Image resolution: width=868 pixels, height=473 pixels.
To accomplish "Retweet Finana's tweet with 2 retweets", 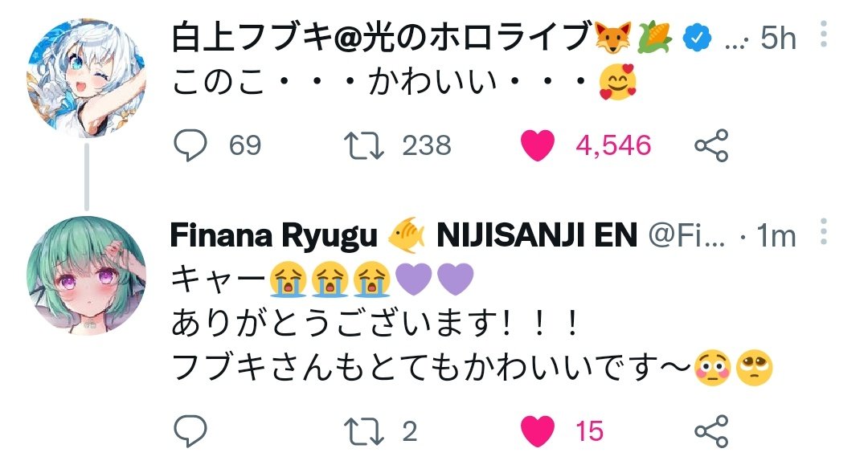I will (x=364, y=431).
